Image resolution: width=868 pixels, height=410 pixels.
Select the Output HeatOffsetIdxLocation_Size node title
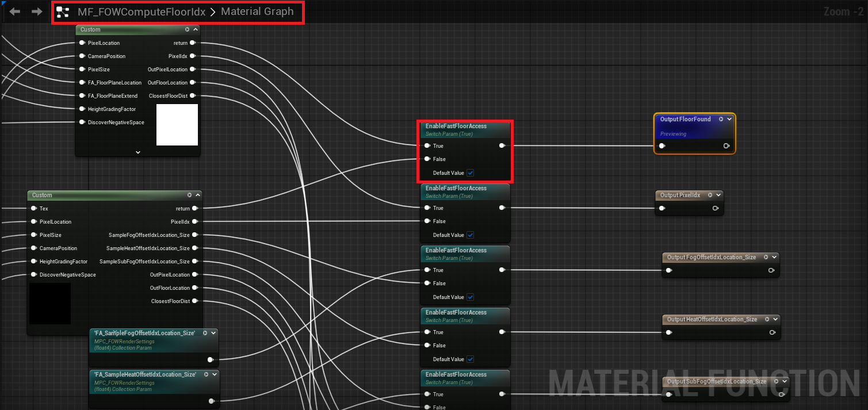pyautogui.click(x=712, y=320)
